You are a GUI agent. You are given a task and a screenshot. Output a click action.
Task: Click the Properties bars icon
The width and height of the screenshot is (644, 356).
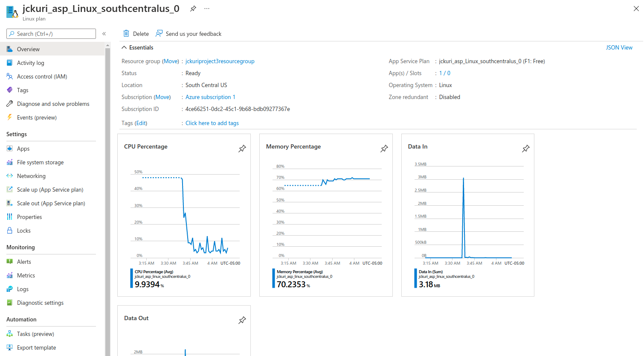(9, 217)
